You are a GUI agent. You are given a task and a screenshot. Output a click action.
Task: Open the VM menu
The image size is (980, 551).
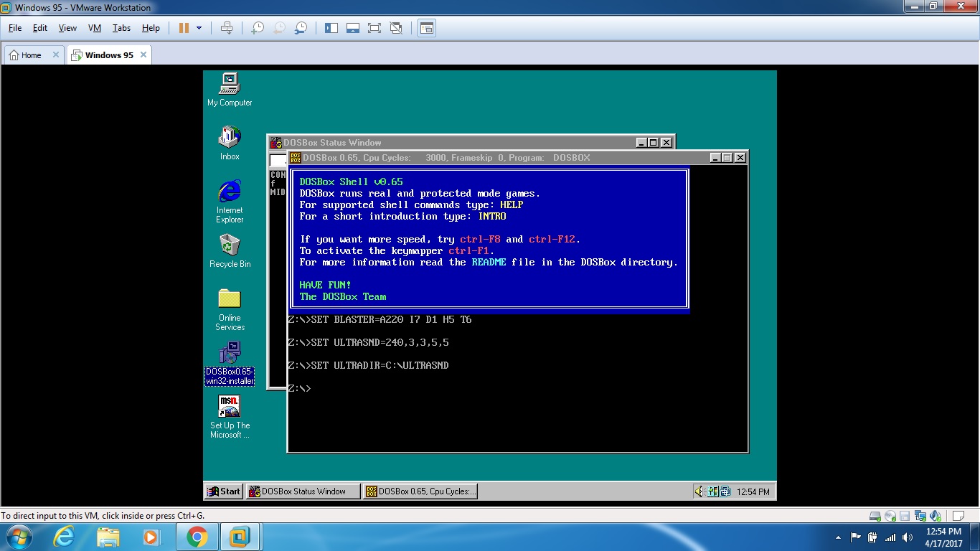pyautogui.click(x=95, y=28)
